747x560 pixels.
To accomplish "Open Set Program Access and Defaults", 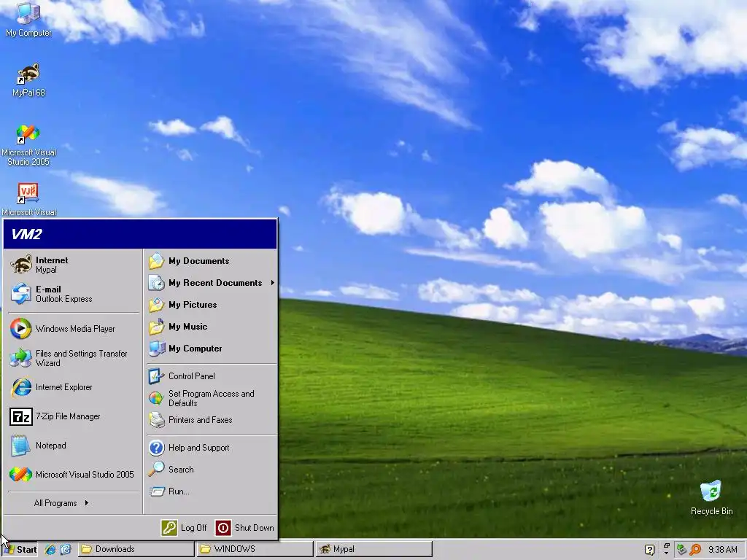I will (x=212, y=398).
